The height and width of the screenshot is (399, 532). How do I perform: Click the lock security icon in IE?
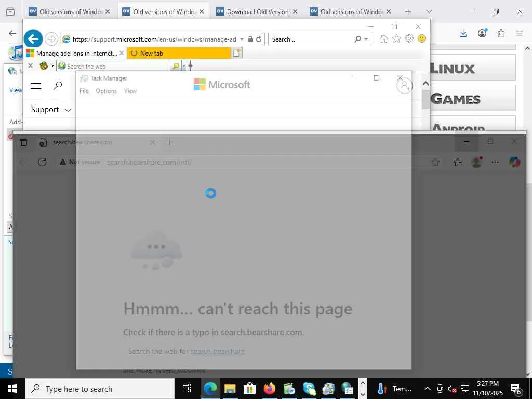tap(250, 39)
